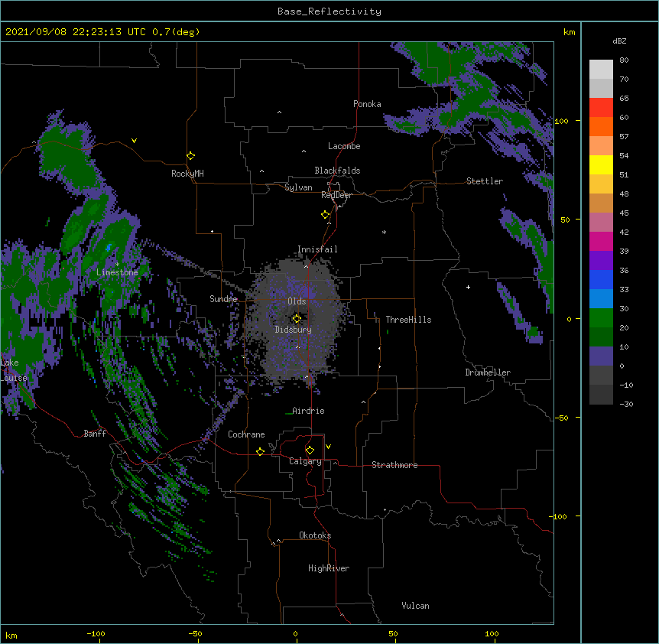Screen dimensions: 659x644
Task: Click the yellow radar site marker between Olds and Didsbury
Action: (297, 318)
